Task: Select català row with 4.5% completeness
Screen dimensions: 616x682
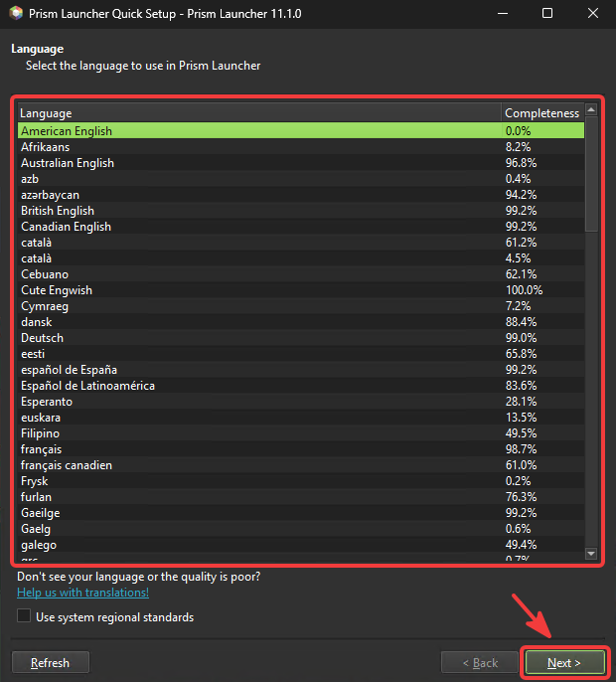Action: click(x=301, y=258)
